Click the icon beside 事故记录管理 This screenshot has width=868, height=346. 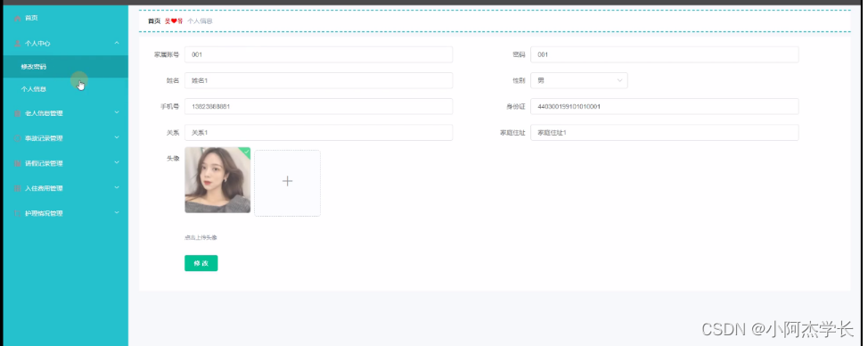17,138
